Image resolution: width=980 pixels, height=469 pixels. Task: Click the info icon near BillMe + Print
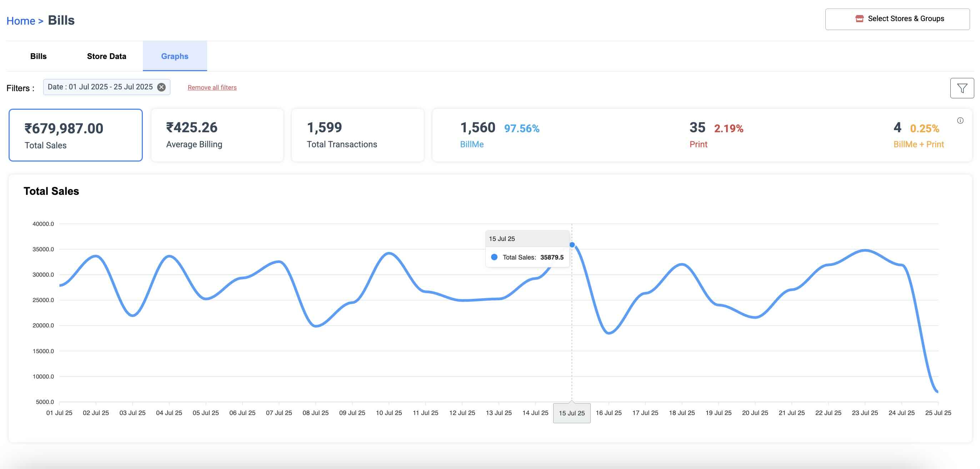[x=960, y=121]
